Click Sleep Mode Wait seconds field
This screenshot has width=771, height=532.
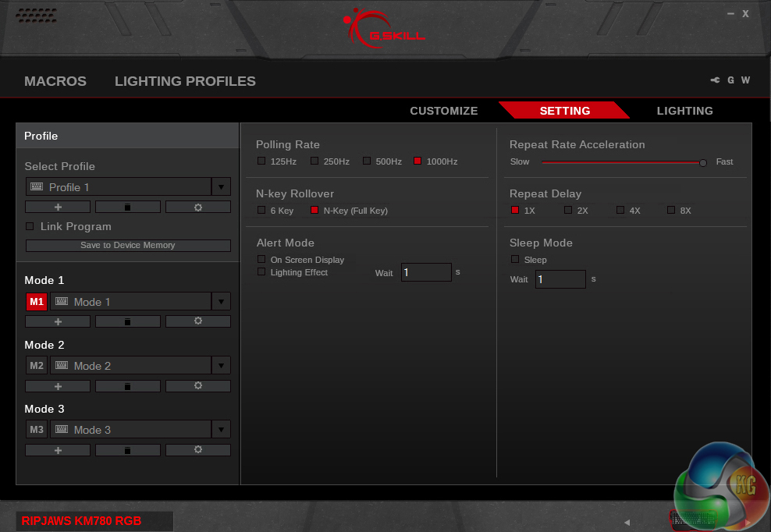point(560,278)
